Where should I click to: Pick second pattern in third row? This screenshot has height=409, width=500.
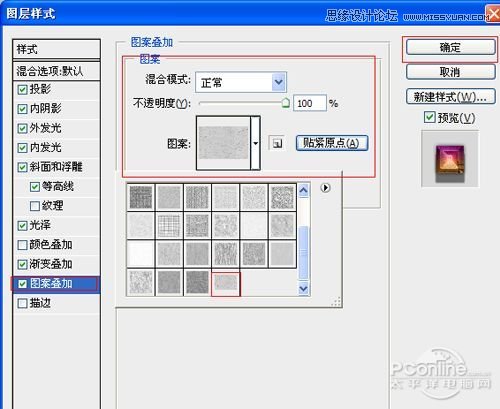pos(169,254)
